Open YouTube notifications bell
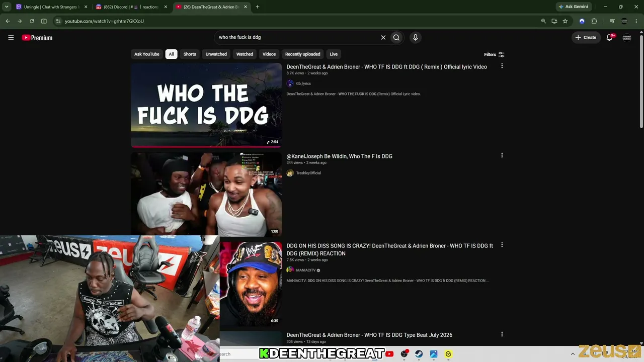Screen dimensions: 644x362 click(x=610, y=37)
